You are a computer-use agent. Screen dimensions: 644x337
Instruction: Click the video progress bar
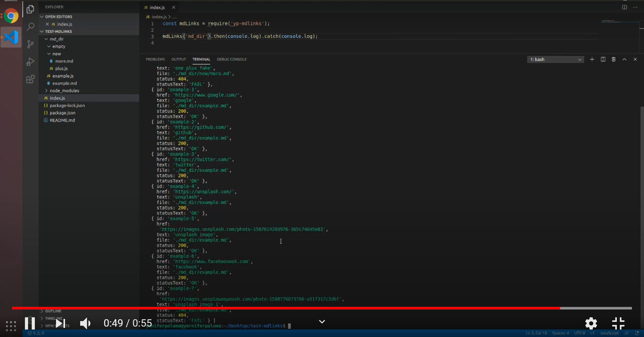[x=322, y=308]
